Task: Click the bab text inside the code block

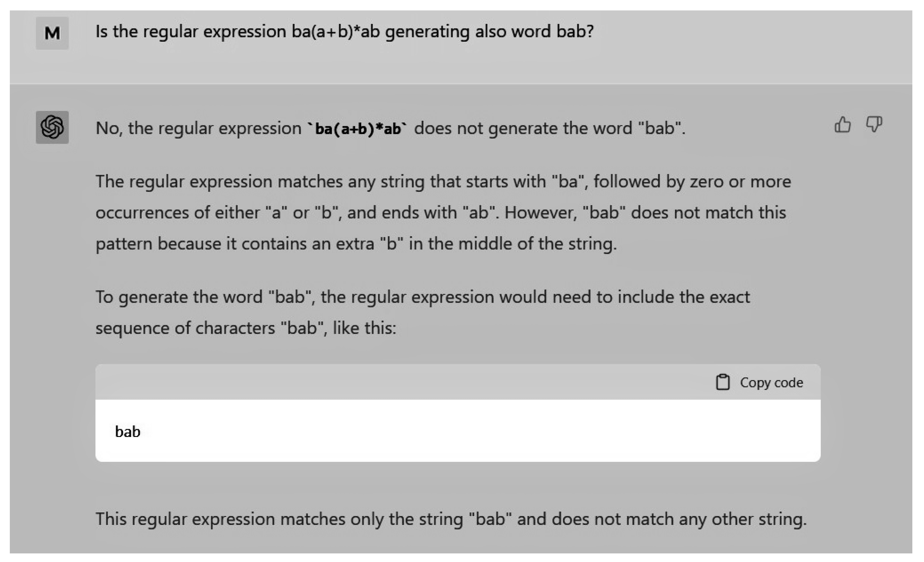Action: pos(128,432)
